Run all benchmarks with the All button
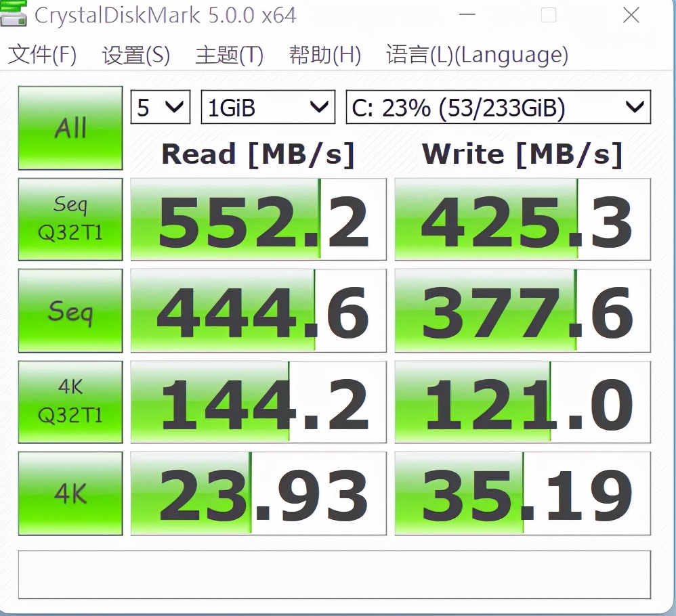The width and height of the screenshot is (676, 616). click(70, 128)
